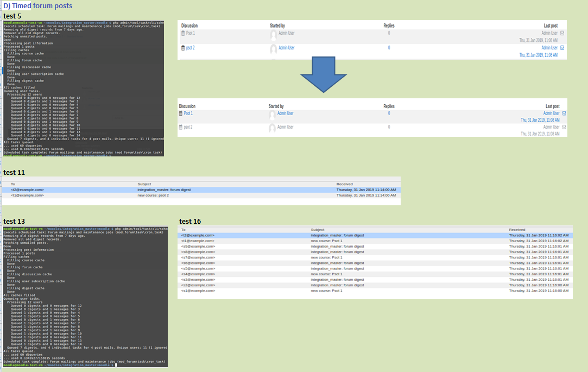The height and width of the screenshot is (372, 588).
Task: Open the greyed-out "psot 2" discussion title
Action: tap(188, 127)
